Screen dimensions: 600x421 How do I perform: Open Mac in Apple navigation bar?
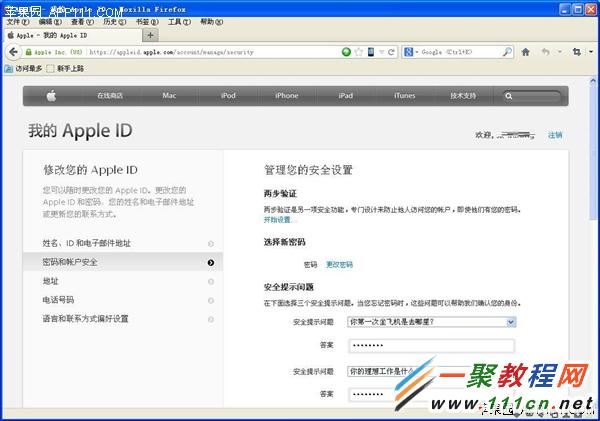(x=169, y=96)
